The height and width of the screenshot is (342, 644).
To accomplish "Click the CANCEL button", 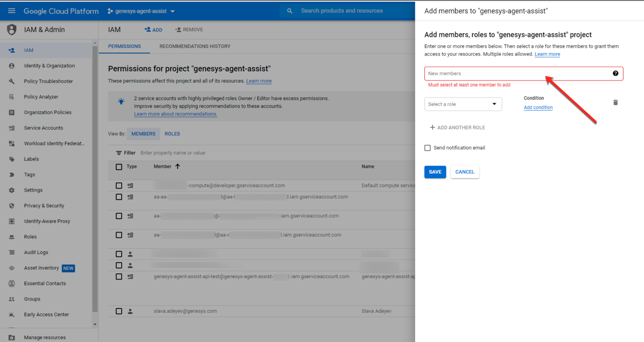I will click(x=465, y=172).
